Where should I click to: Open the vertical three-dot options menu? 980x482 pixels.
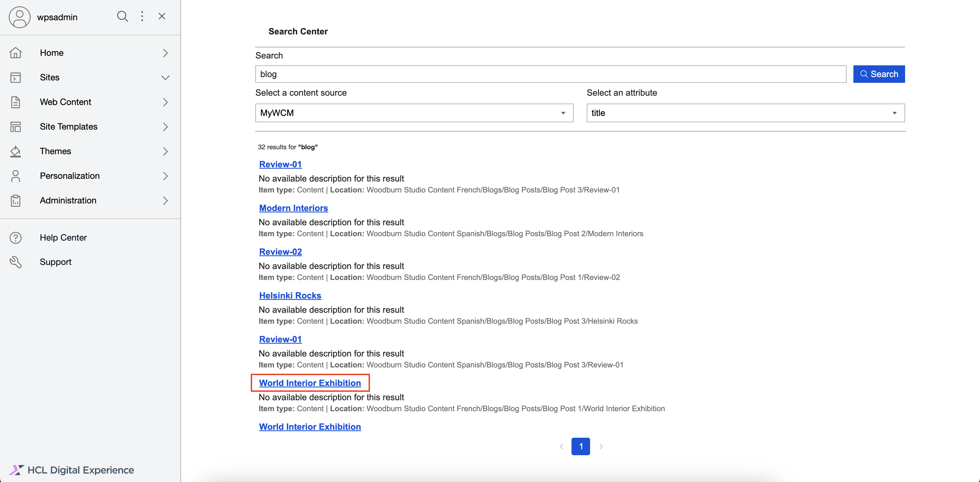142,16
